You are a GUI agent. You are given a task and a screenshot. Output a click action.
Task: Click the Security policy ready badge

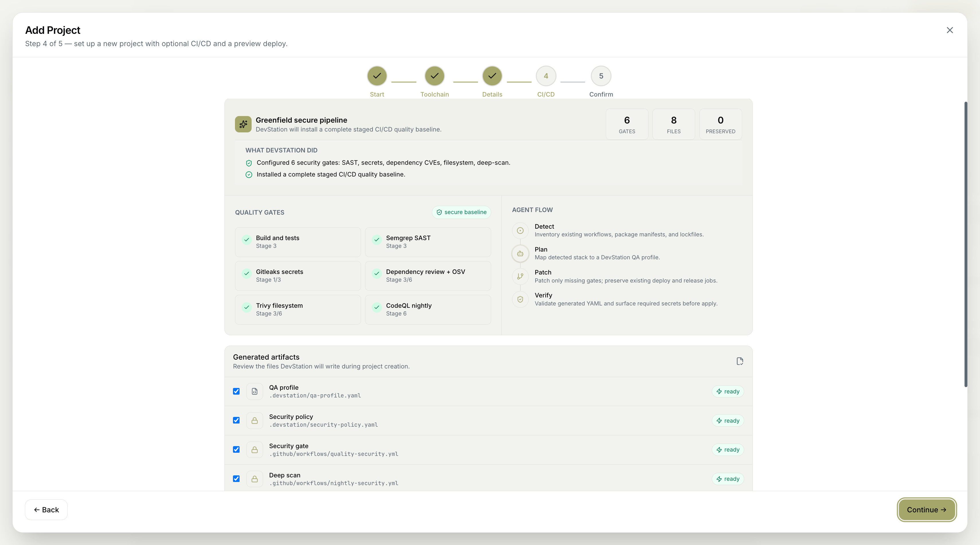pos(728,421)
